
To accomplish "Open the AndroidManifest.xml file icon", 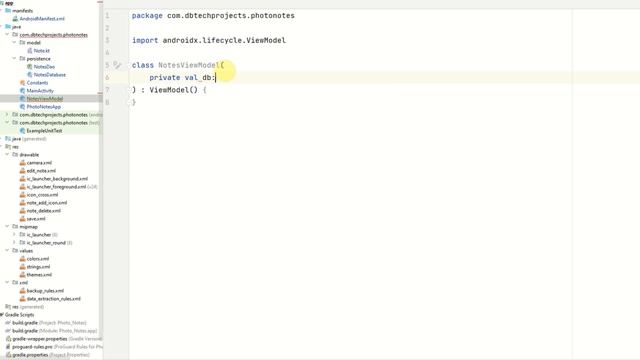I will tap(15, 19).
